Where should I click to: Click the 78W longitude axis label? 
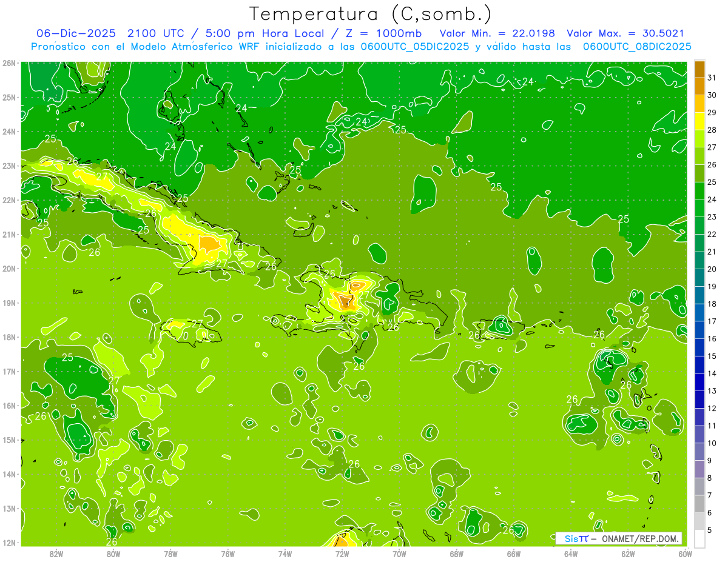170,553
